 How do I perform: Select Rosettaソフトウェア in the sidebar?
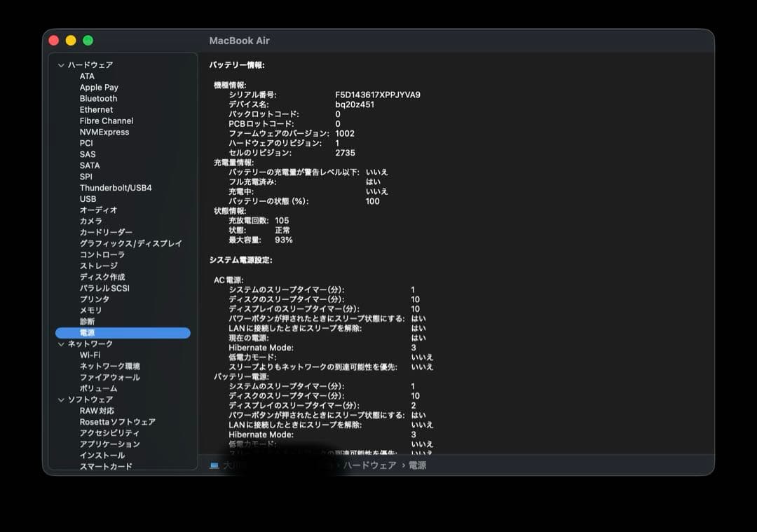pos(117,421)
